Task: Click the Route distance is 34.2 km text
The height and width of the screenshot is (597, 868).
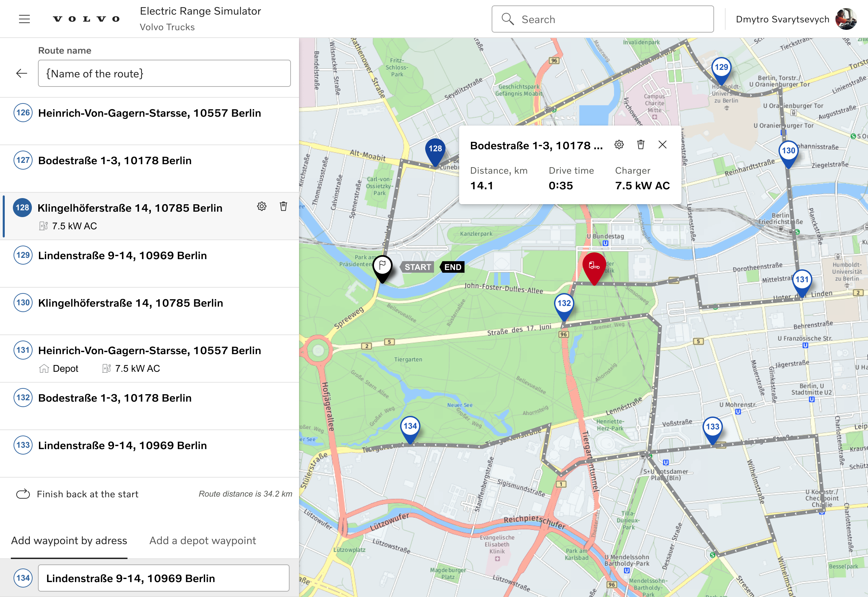Action: [245, 494]
